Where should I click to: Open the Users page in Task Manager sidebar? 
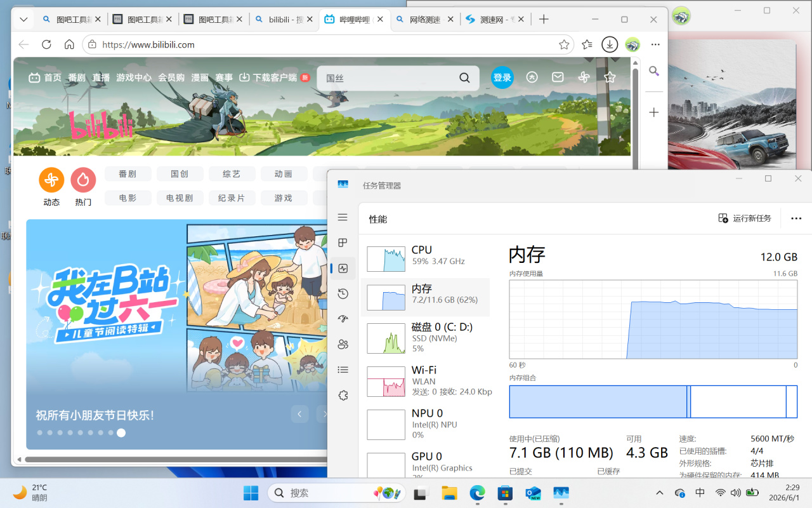pyautogui.click(x=343, y=344)
